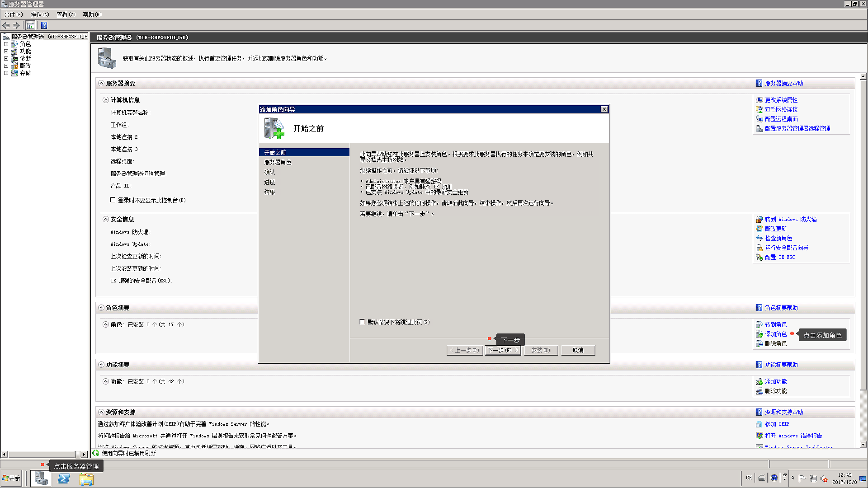This screenshot has width=868, height=488.
Task: Collapse the 服务器摘要 section
Action: (x=101, y=83)
